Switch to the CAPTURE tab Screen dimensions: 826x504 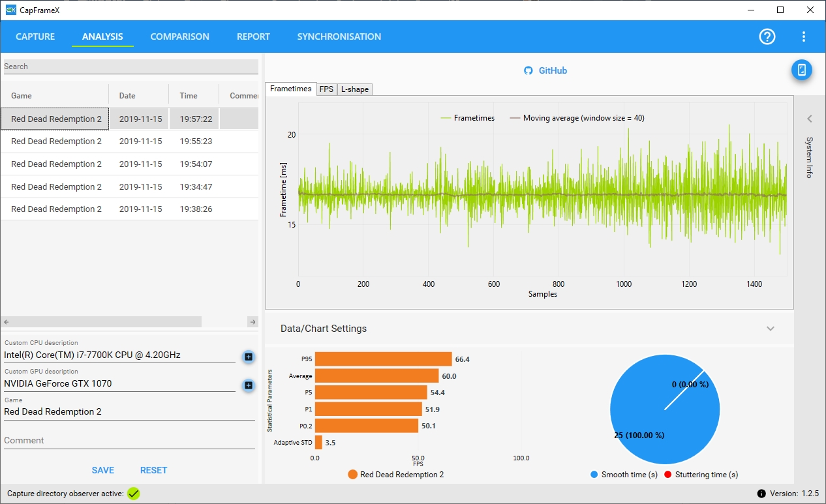35,37
